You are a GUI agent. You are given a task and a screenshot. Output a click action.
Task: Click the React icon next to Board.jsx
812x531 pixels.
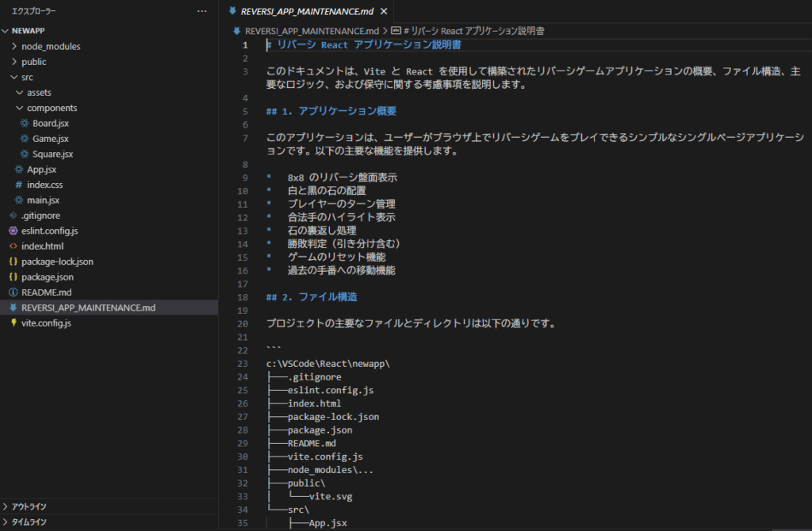(x=25, y=123)
